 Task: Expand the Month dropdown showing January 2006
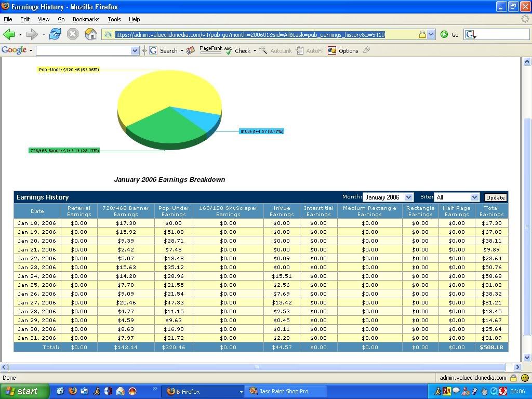click(x=408, y=197)
